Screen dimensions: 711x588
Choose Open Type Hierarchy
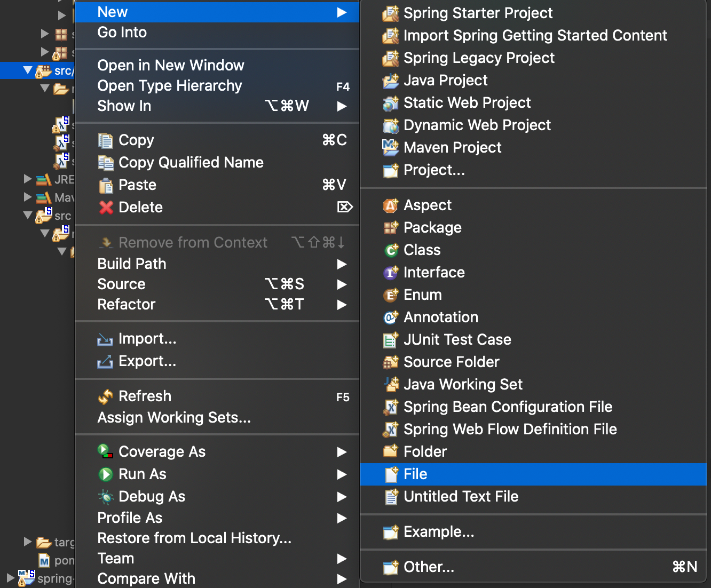coord(217,86)
